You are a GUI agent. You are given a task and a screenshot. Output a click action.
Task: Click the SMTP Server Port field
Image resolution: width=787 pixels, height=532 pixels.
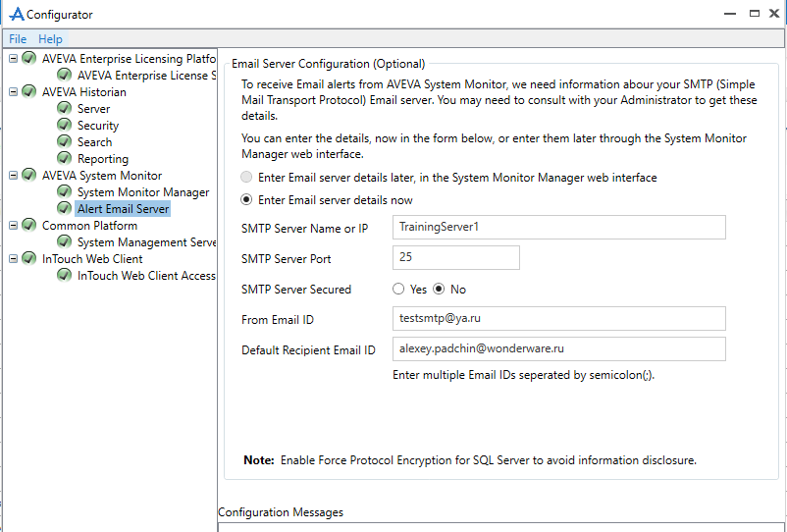455,257
